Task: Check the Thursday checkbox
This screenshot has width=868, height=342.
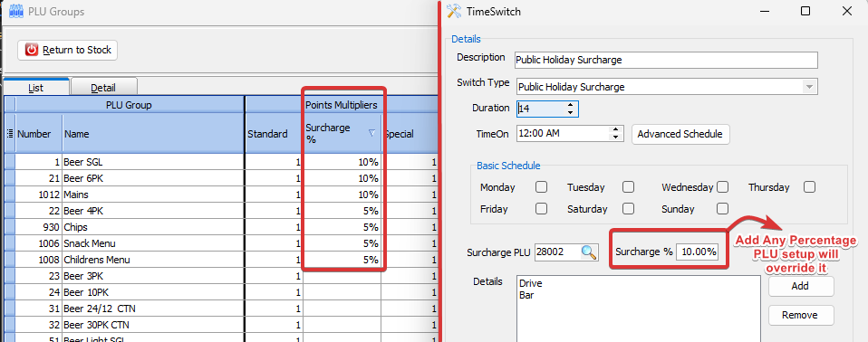Action: (x=809, y=187)
